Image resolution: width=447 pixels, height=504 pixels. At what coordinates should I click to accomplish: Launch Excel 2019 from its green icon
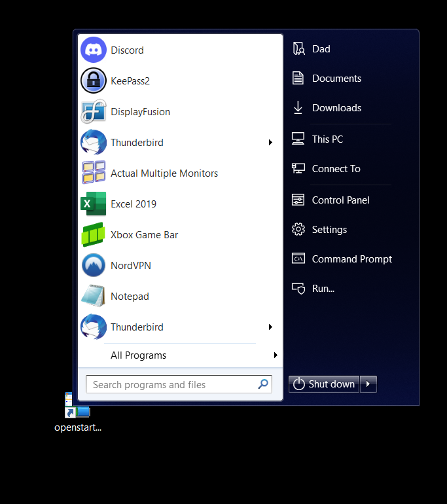click(x=93, y=204)
